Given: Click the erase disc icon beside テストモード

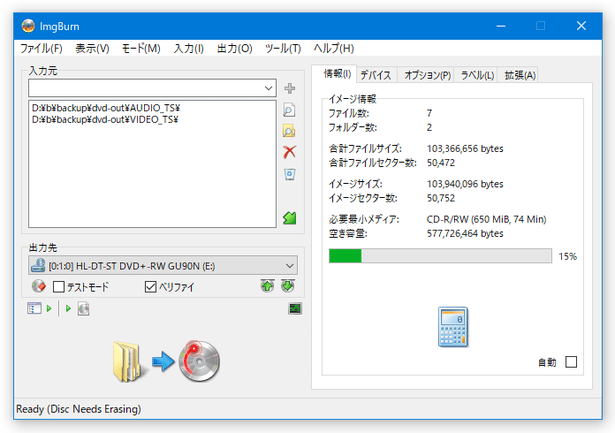Looking at the screenshot, I should pyautogui.click(x=38, y=286).
